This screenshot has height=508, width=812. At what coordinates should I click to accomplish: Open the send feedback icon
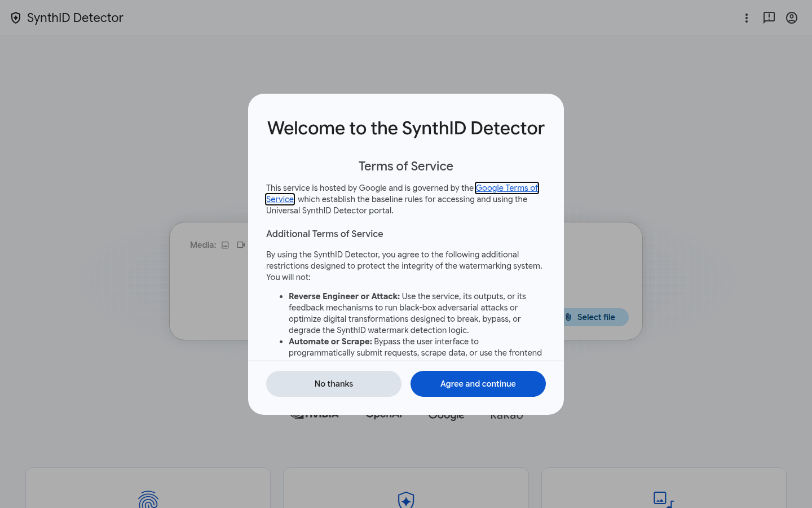tap(769, 18)
